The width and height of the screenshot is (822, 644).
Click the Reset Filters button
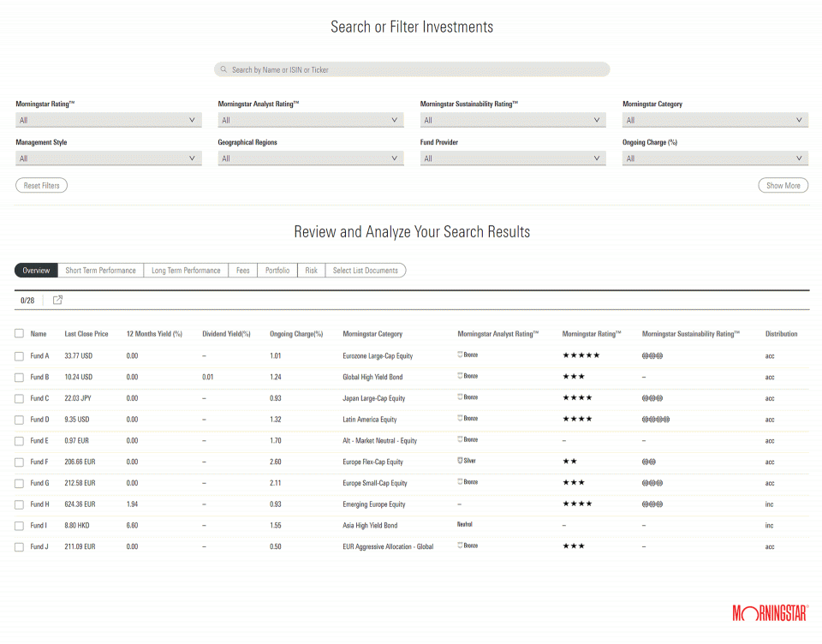coord(41,185)
